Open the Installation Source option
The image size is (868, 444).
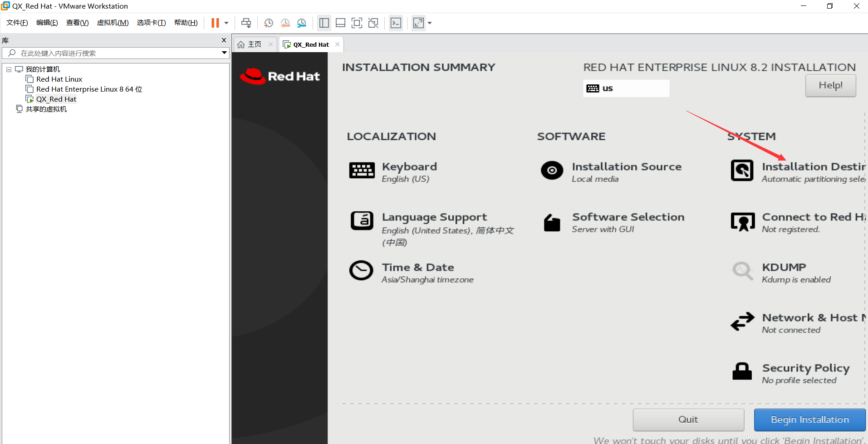[627, 172]
